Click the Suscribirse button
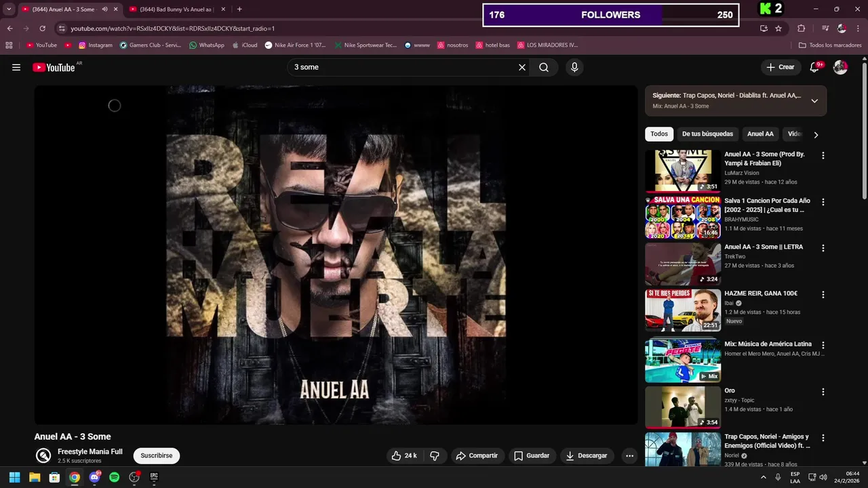868x488 pixels. tap(157, 455)
